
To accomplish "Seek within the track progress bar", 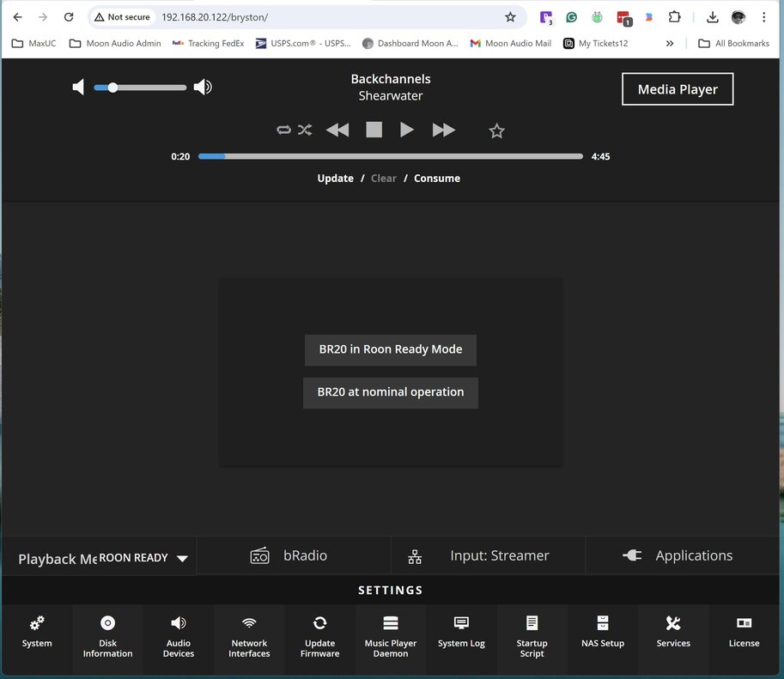I will [x=391, y=156].
